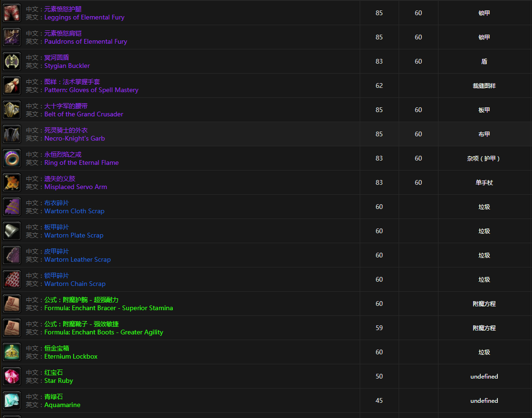This screenshot has width=532, height=418.
Task: Click the Chinese name 青绿石
Action: point(54,397)
